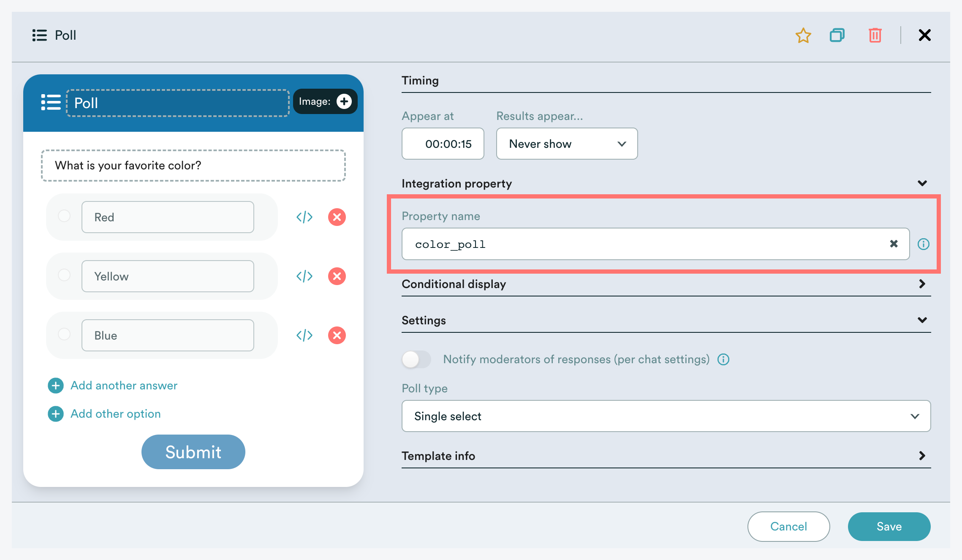Screen dimensions: 962x560
Task: Delete the poll with trash icon
Action: pyautogui.click(x=875, y=35)
